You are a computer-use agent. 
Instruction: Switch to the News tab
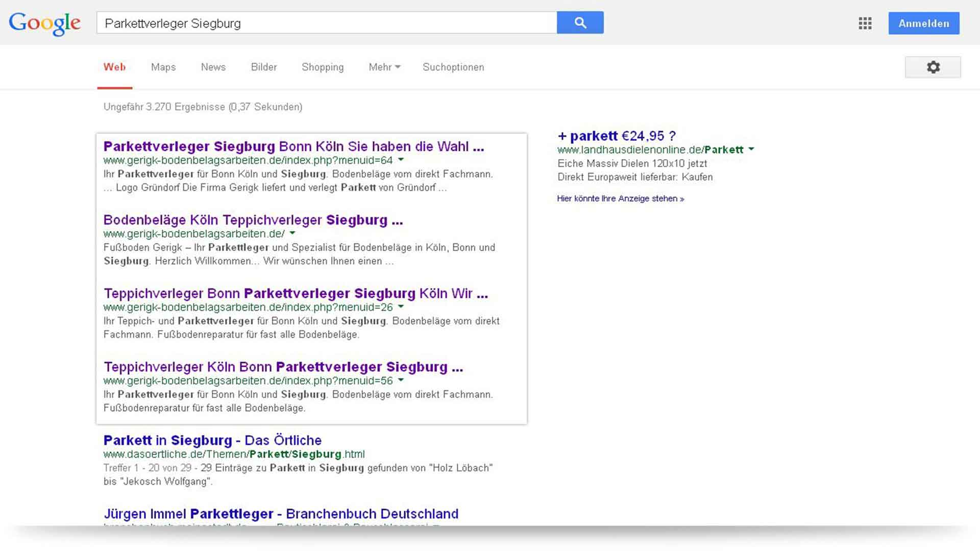point(213,67)
